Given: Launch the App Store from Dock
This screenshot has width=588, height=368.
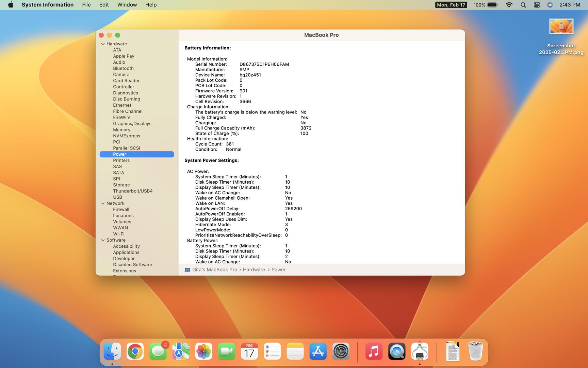Looking at the screenshot, I should (x=318, y=351).
